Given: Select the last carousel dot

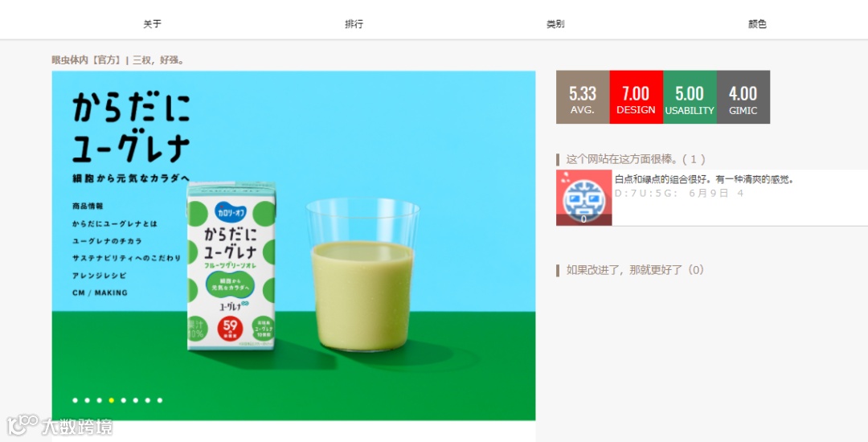Looking at the screenshot, I should [x=160, y=400].
